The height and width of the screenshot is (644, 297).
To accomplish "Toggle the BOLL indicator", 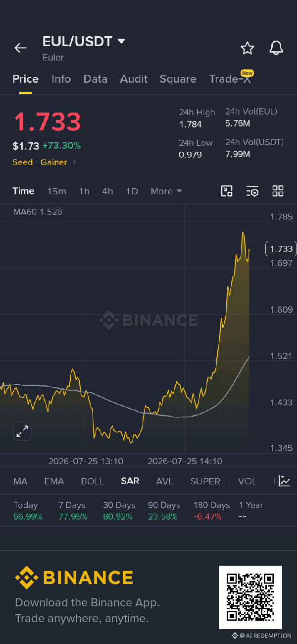I will (93, 481).
